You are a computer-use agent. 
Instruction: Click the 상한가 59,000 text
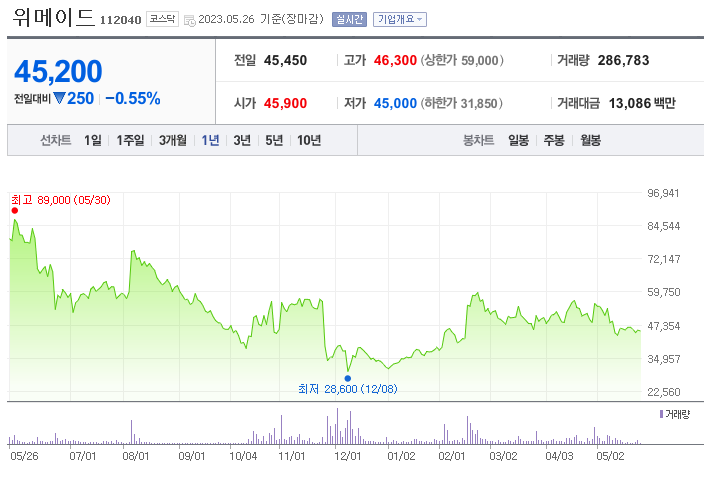click(462, 60)
